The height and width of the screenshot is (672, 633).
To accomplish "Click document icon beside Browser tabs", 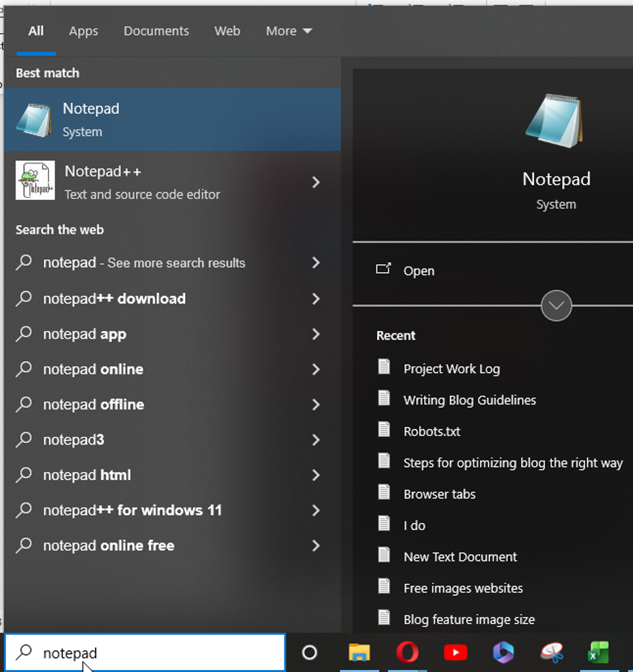I will [384, 492].
